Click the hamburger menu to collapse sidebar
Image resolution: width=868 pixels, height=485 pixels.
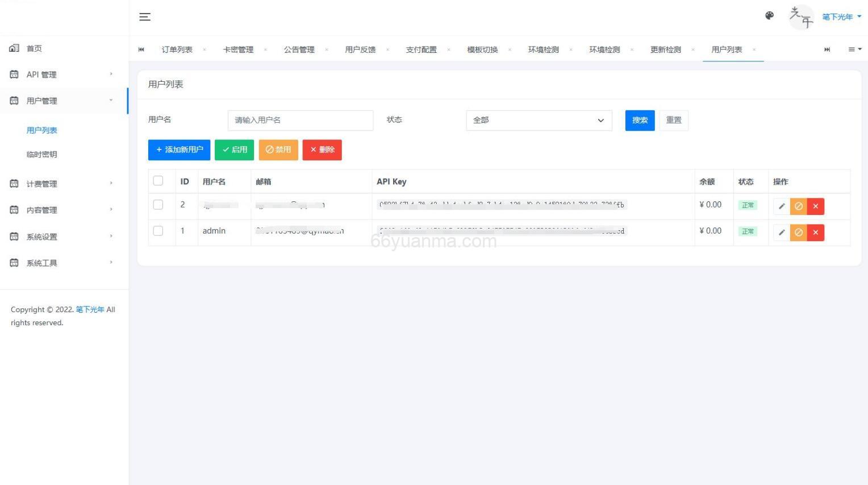coord(145,16)
